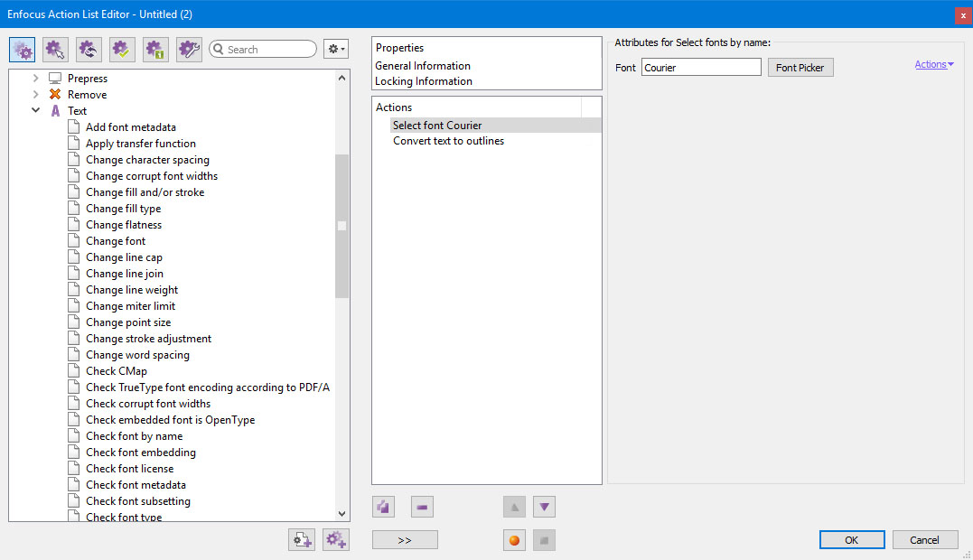Click the document icon beside Check font license
This screenshot has height=560, width=973.
point(74,468)
